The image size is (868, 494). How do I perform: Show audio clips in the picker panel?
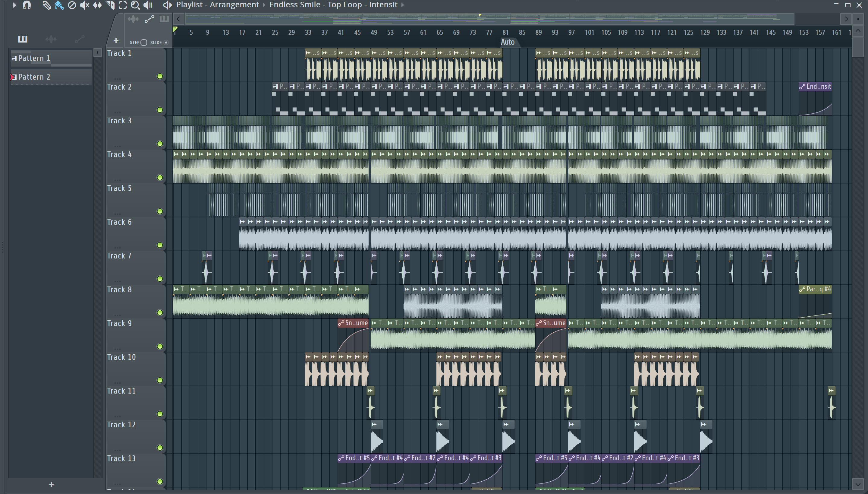pyautogui.click(x=51, y=39)
